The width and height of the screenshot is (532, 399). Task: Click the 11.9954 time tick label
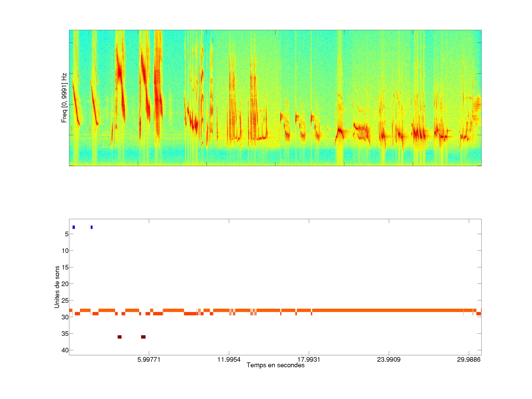tap(229, 359)
